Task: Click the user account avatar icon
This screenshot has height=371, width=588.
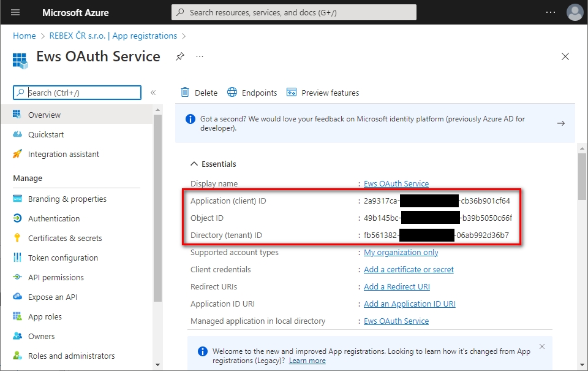Action: coord(575,12)
